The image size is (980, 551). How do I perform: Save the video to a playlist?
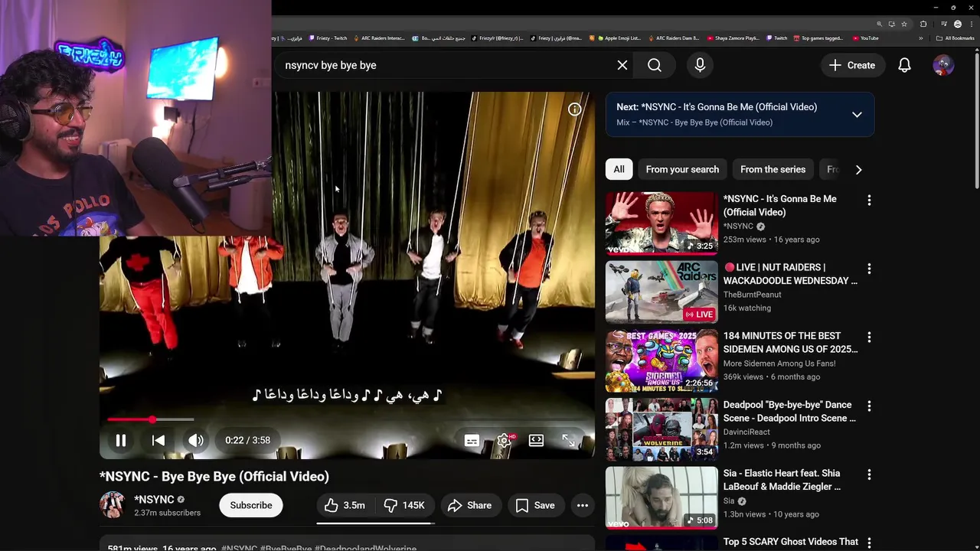pos(535,505)
